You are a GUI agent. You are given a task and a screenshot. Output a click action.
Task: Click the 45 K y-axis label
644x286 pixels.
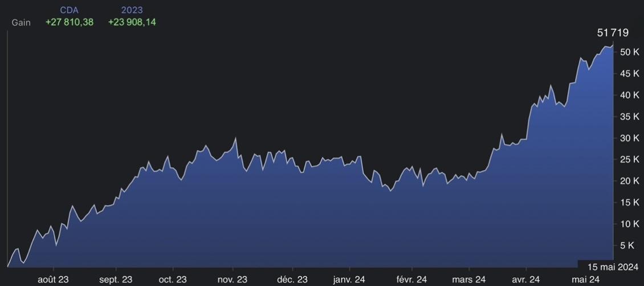coord(630,74)
